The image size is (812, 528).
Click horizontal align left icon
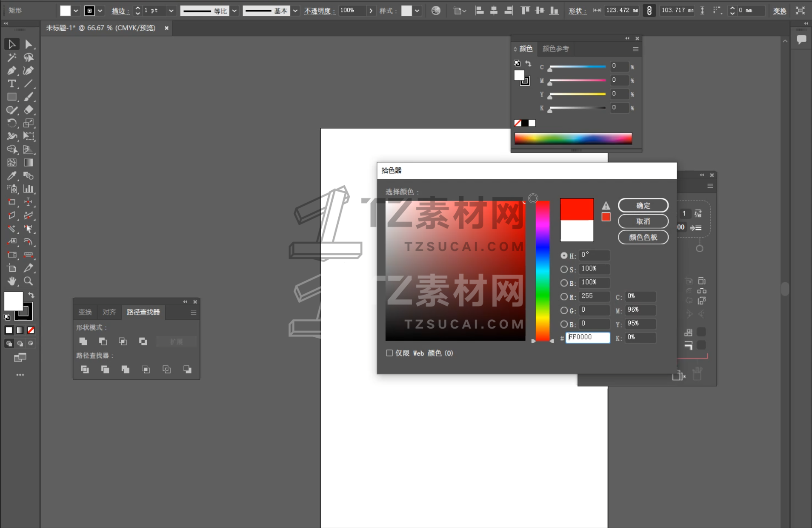[x=479, y=11]
